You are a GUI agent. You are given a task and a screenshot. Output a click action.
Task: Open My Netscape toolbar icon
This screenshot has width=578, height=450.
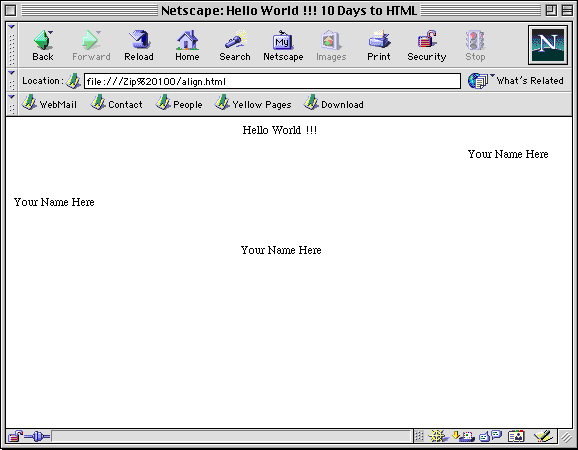[283, 45]
